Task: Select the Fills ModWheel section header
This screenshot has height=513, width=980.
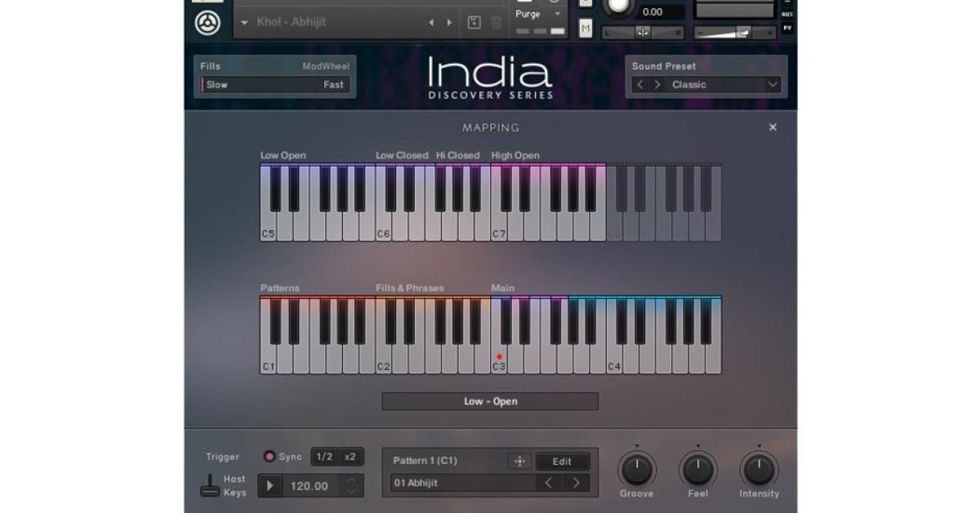Action: [275, 65]
